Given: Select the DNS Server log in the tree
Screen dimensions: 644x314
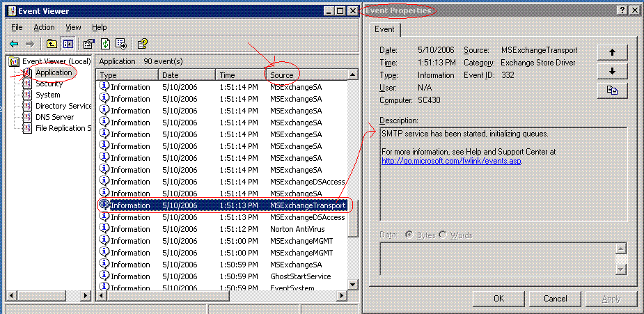Looking at the screenshot, I should click(x=54, y=117).
